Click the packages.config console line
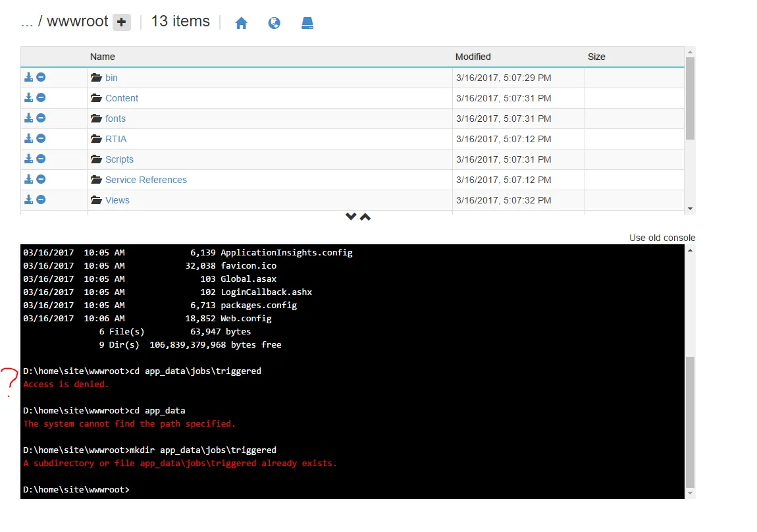 pos(160,305)
